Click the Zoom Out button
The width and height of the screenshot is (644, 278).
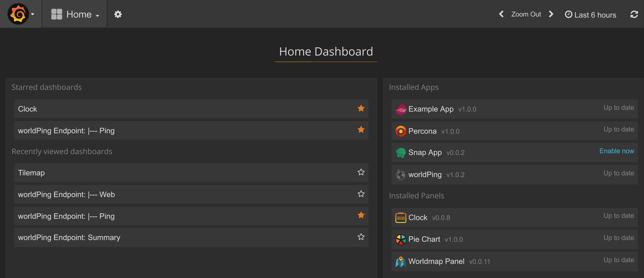coord(526,14)
